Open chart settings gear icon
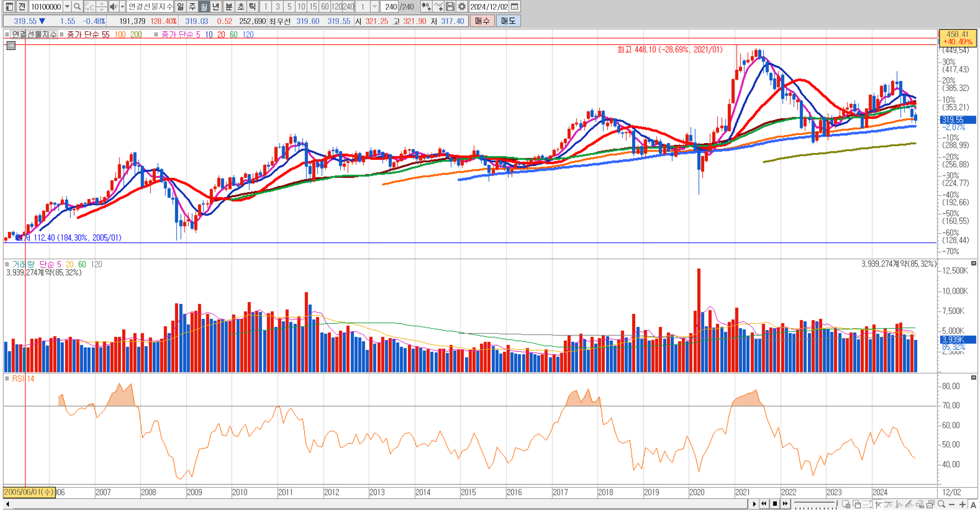Screen dimensions: 980x510 coord(462,7)
